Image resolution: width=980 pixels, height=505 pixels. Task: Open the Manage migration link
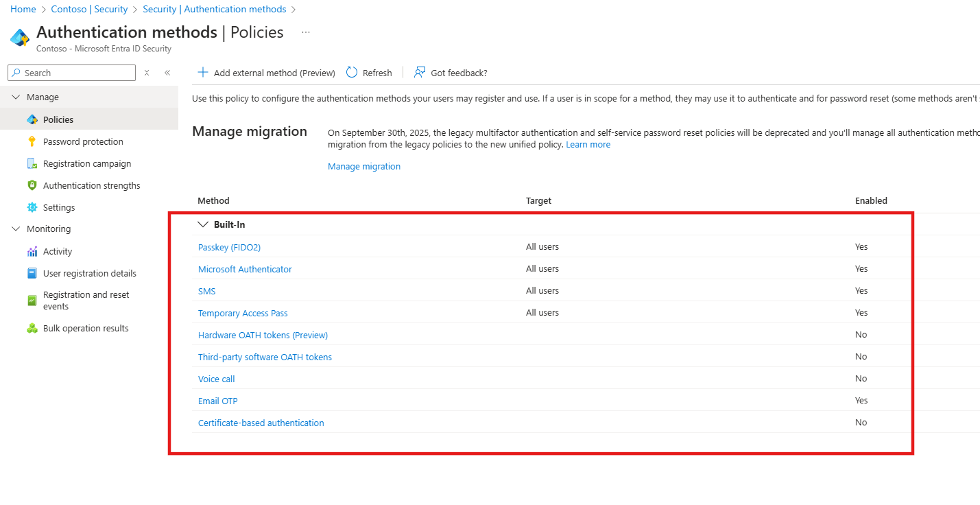[364, 166]
